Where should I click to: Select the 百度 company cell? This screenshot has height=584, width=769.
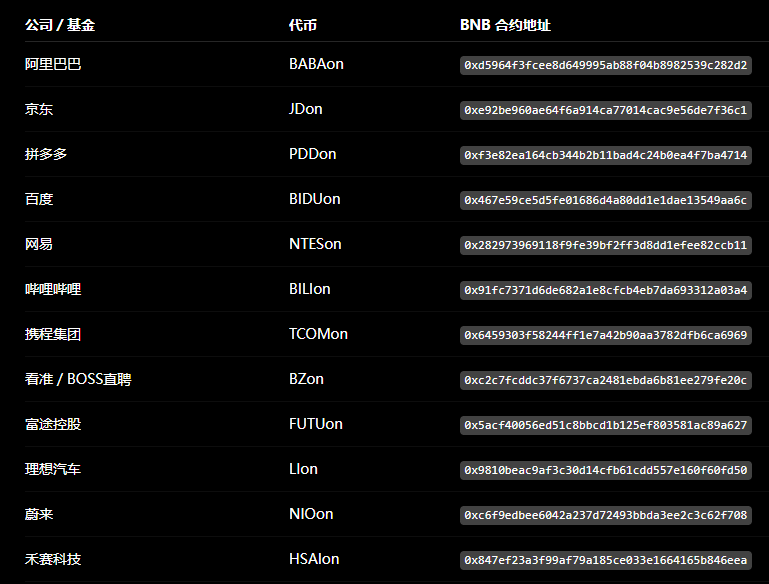click(x=39, y=200)
